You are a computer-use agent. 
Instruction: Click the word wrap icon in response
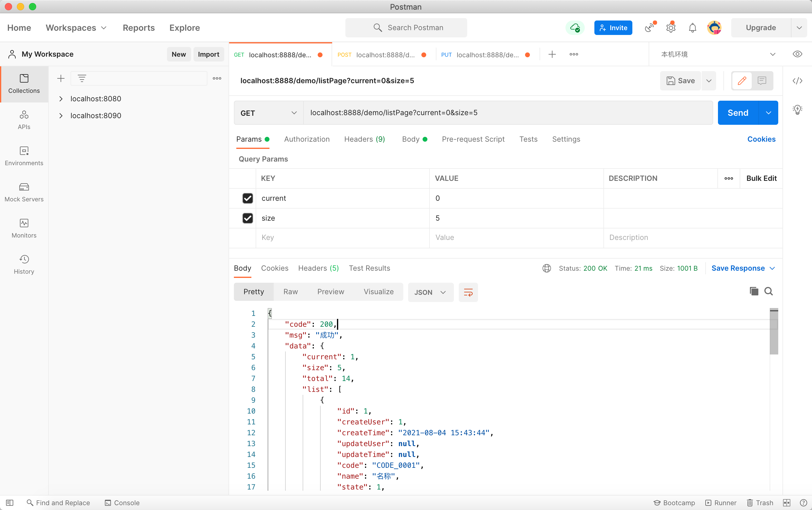tap(468, 292)
